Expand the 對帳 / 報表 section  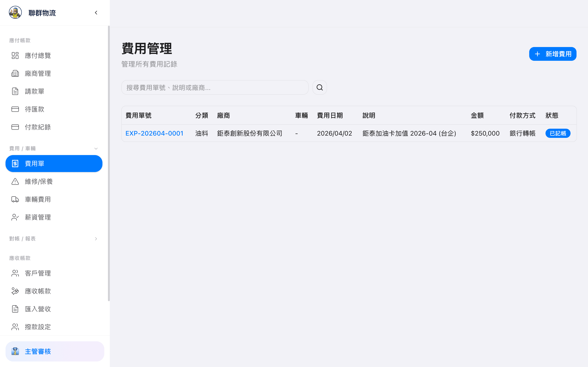[x=96, y=239]
